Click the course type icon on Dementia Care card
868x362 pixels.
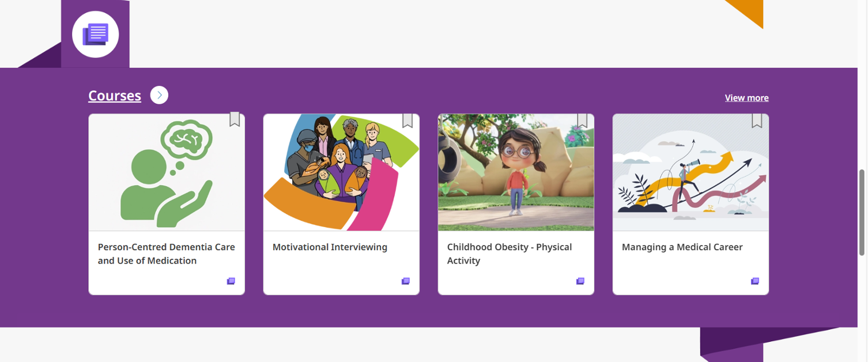click(231, 281)
